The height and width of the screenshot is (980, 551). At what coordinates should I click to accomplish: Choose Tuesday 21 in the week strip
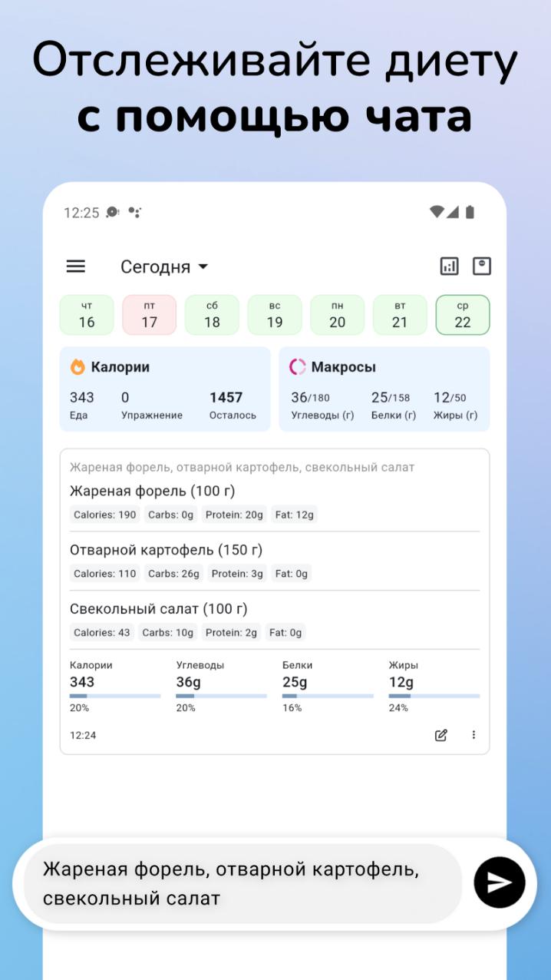pyautogui.click(x=400, y=315)
